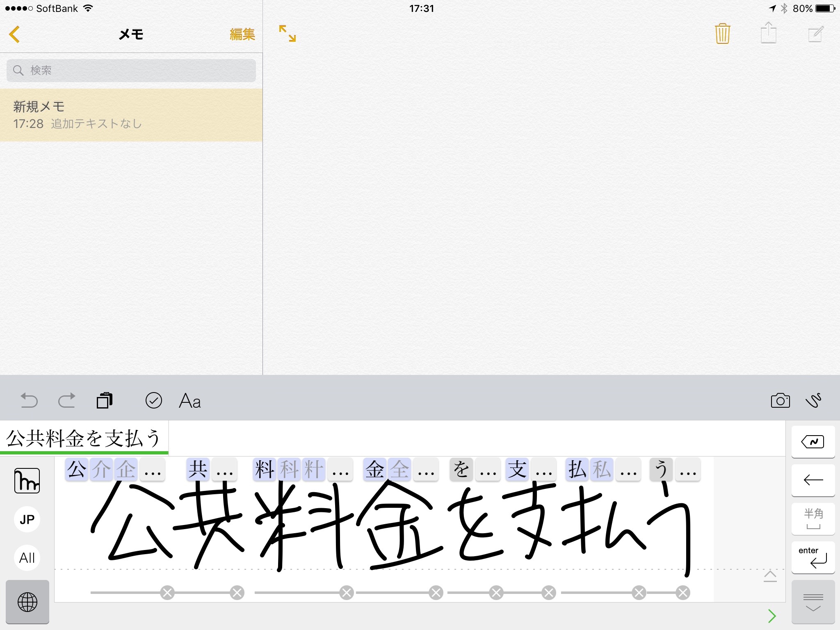The image size is (840, 630).
Task: Select the 新規メモ note in list
Action: point(131,115)
